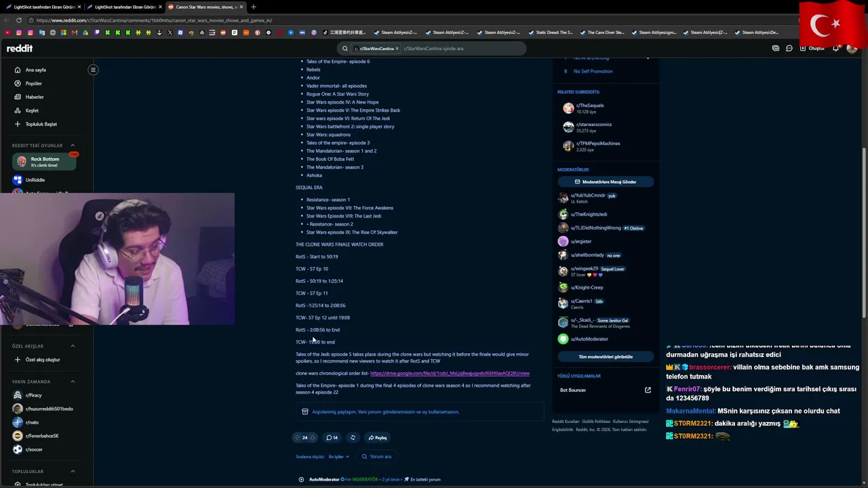Click the browser address bar URL

155,20
